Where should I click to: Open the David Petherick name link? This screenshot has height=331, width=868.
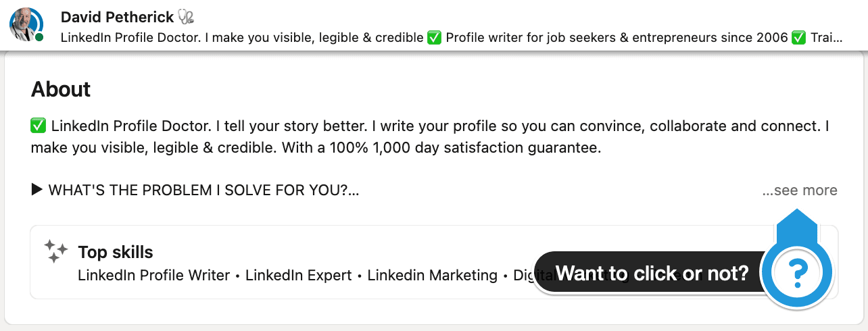click(117, 16)
